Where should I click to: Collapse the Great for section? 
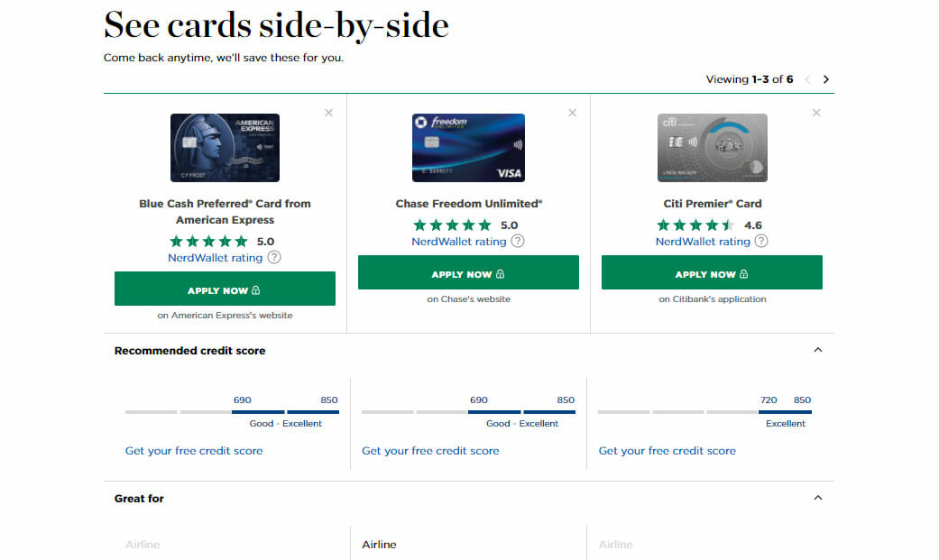coord(818,497)
